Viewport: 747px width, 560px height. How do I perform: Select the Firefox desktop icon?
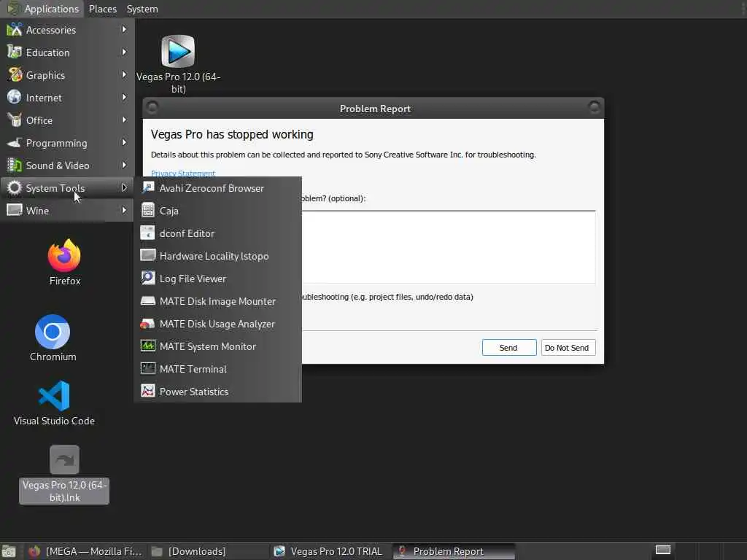(64, 262)
